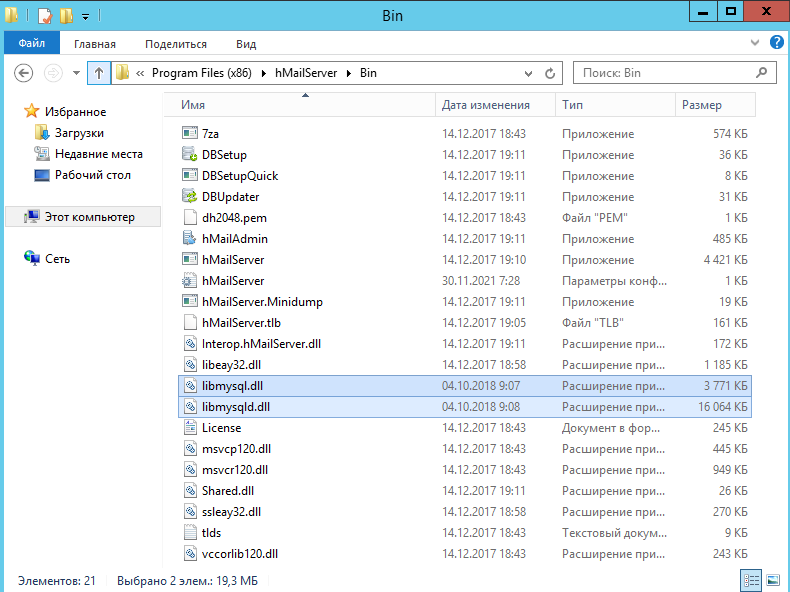Screen dimensions: 790x592
Task: Click the Файл "PEM" type cell
Action: [595, 218]
